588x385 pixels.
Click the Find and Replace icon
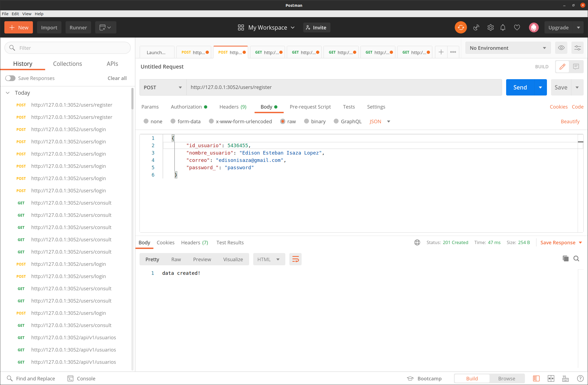pyautogui.click(x=10, y=378)
